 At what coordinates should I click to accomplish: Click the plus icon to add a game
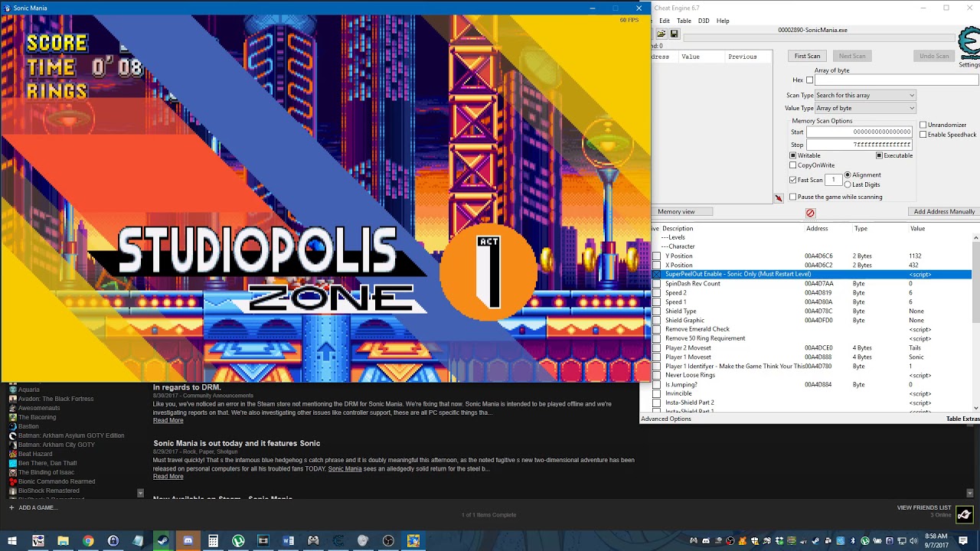tap(11, 507)
